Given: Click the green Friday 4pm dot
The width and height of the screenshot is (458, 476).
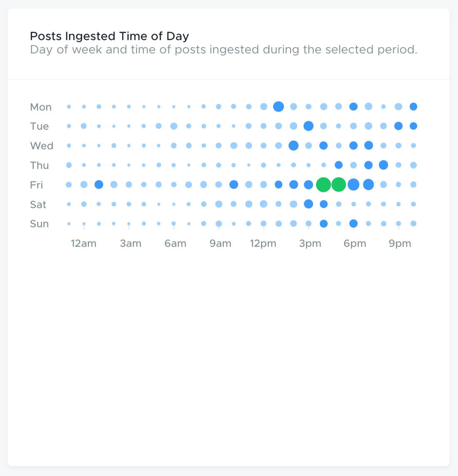Looking at the screenshot, I should pyautogui.click(x=324, y=185).
